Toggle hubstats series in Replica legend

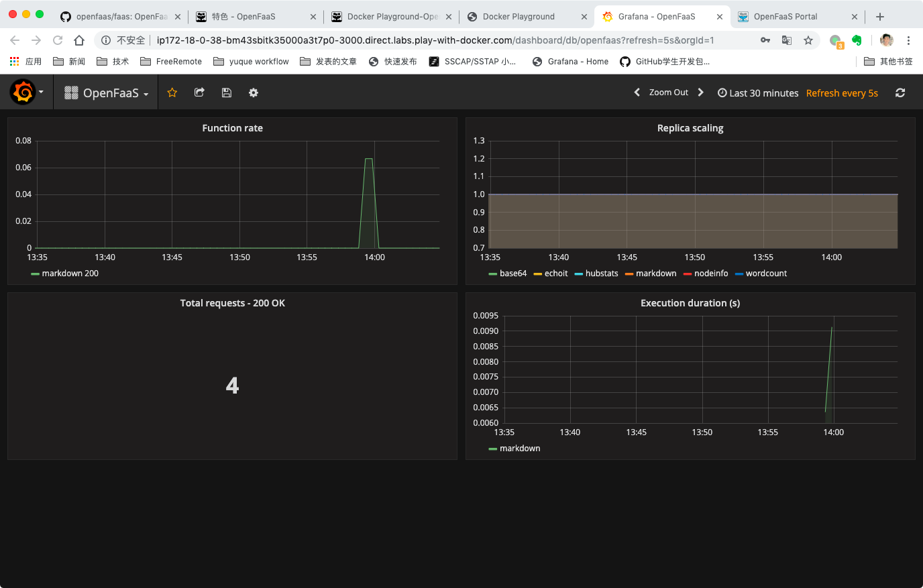coord(596,274)
